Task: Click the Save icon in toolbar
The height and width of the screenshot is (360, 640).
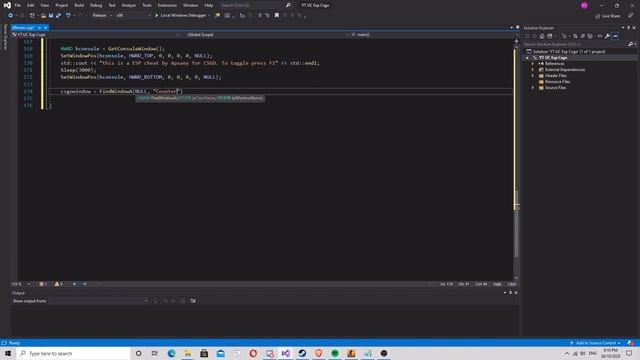Action: point(51,16)
